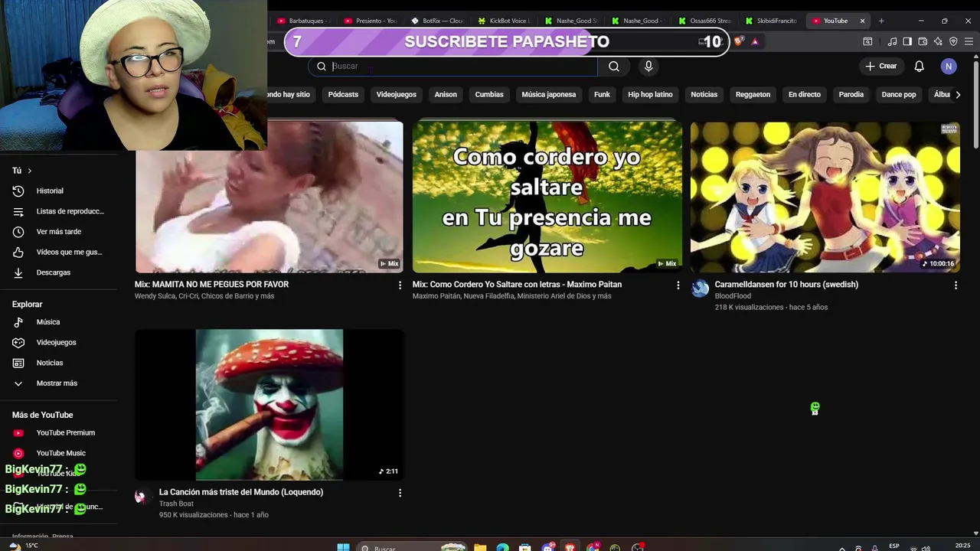Open mushroom joker video thumbnail

tap(269, 404)
